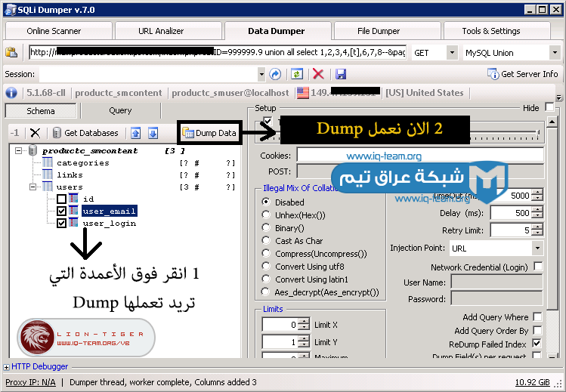Image resolution: width=566 pixels, height=392 pixels.
Task: Click the 10.92 GiB status link
Action: pos(533,382)
